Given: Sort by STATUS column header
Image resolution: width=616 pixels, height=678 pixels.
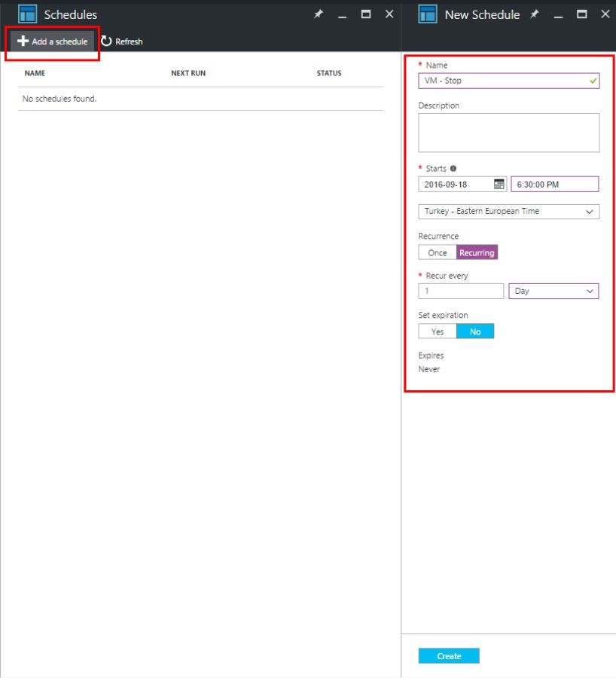Looking at the screenshot, I should pos(329,73).
